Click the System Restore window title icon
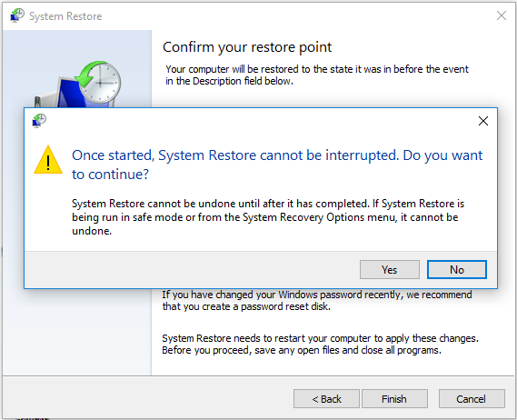The image size is (517, 420). click(17, 15)
